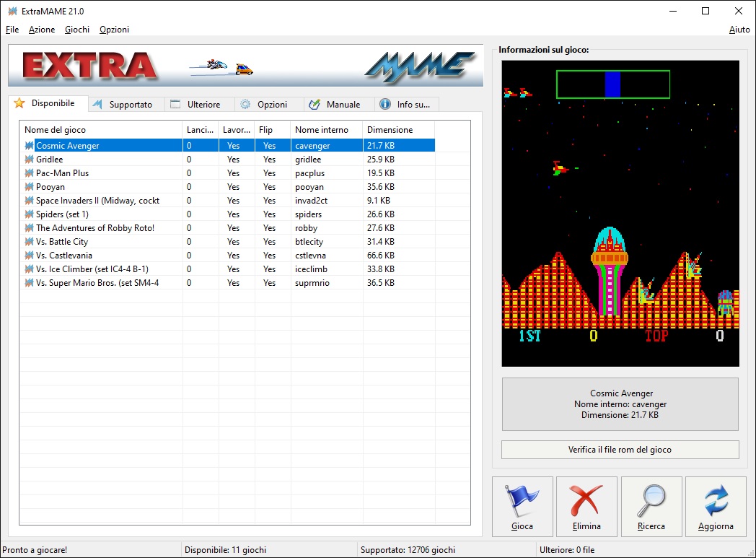Click the icon beside Space Invaders II
Viewport: 756px width, 558px height.
[x=30, y=200]
